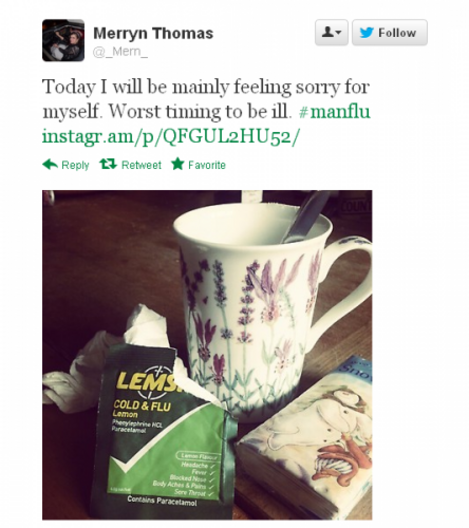Open the attached Instagram photo of mug

point(207,355)
